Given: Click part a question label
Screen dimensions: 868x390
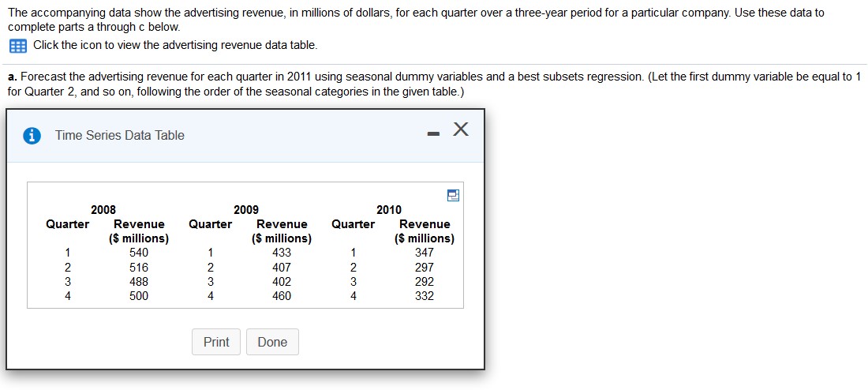Looking at the screenshot, I should tap(13, 77).
